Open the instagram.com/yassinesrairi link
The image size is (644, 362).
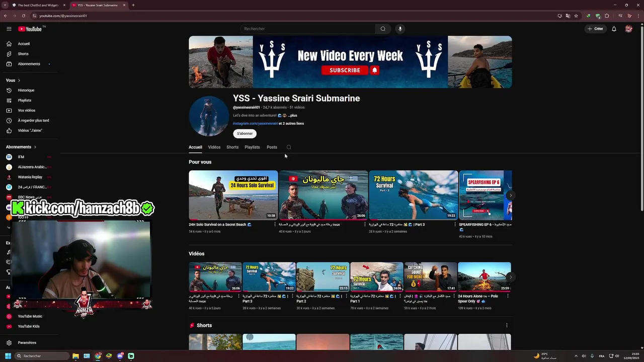coord(255,123)
